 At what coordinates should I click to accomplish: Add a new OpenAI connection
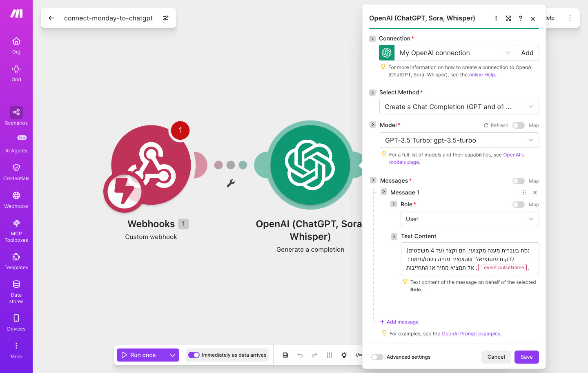coord(527,53)
